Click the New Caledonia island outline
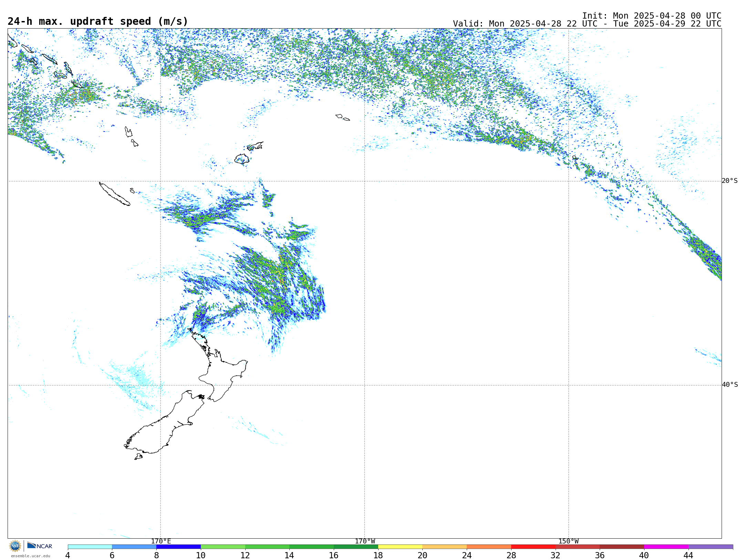Viewport: 744px width, 560px height. point(115,194)
